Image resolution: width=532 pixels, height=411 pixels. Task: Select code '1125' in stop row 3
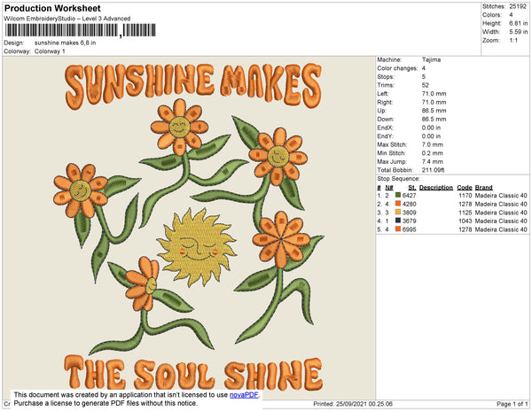tap(465, 213)
